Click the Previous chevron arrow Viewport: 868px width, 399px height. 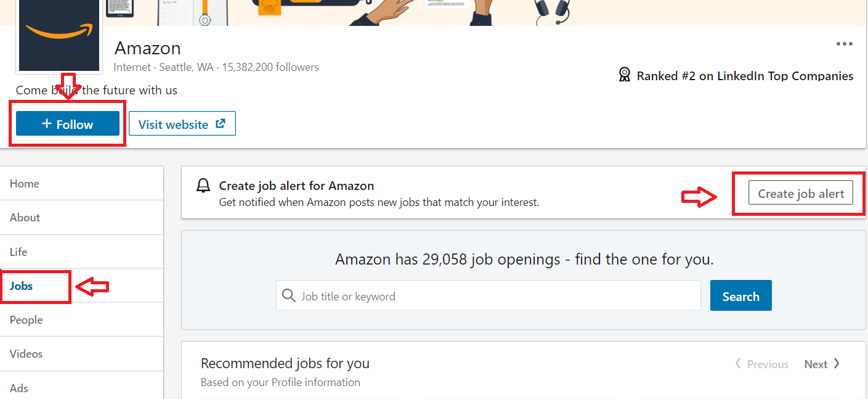738,364
